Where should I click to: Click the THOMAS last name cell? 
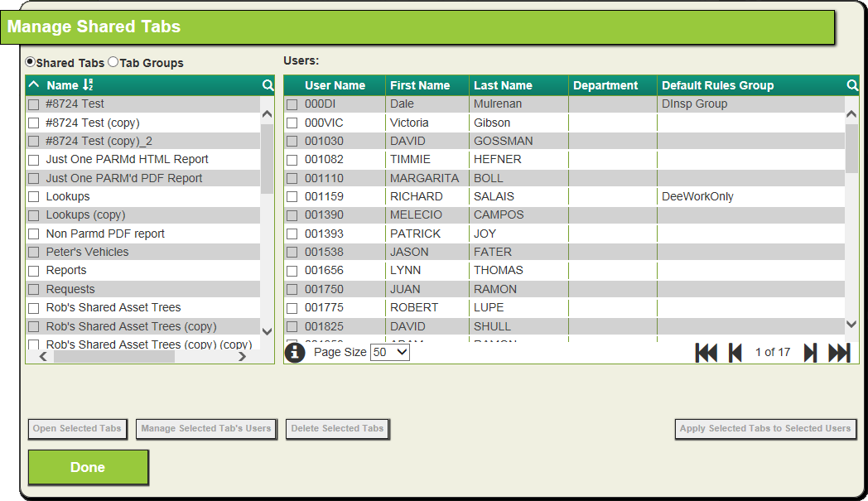[x=499, y=271]
